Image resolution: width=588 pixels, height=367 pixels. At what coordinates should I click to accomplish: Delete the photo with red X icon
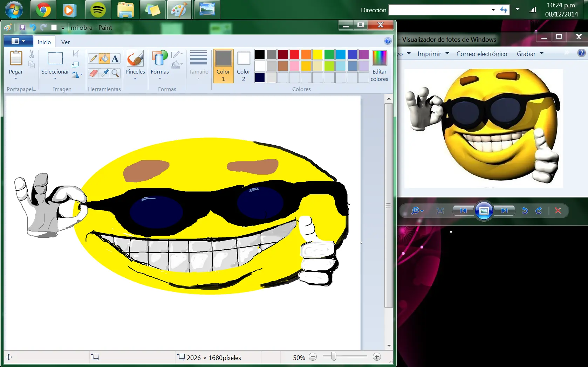(x=558, y=210)
